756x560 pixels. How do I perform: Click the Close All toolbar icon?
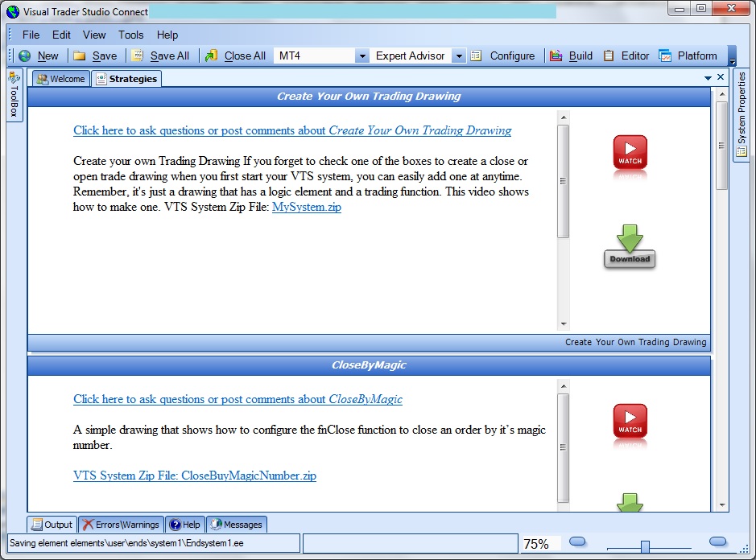coord(212,56)
